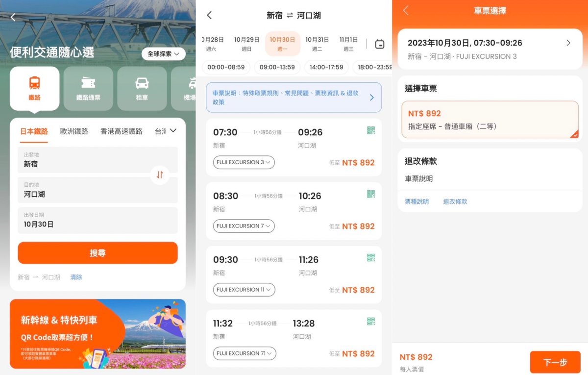Expand FUJI EXCURSION 7 train details

coord(244,226)
